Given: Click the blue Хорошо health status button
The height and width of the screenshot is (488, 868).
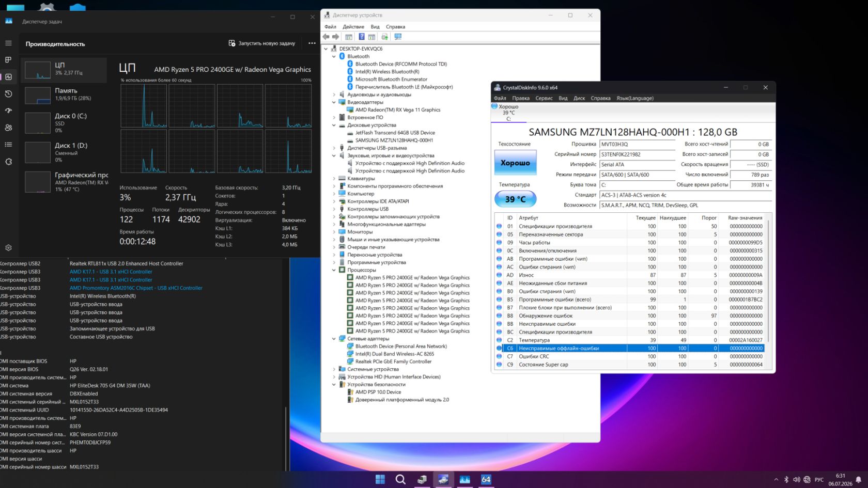Looking at the screenshot, I should (x=516, y=163).
